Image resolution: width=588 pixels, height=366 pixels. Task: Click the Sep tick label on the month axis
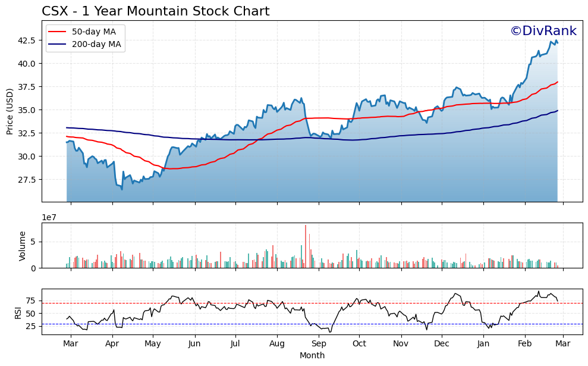pyautogui.click(x=318, y=344)
